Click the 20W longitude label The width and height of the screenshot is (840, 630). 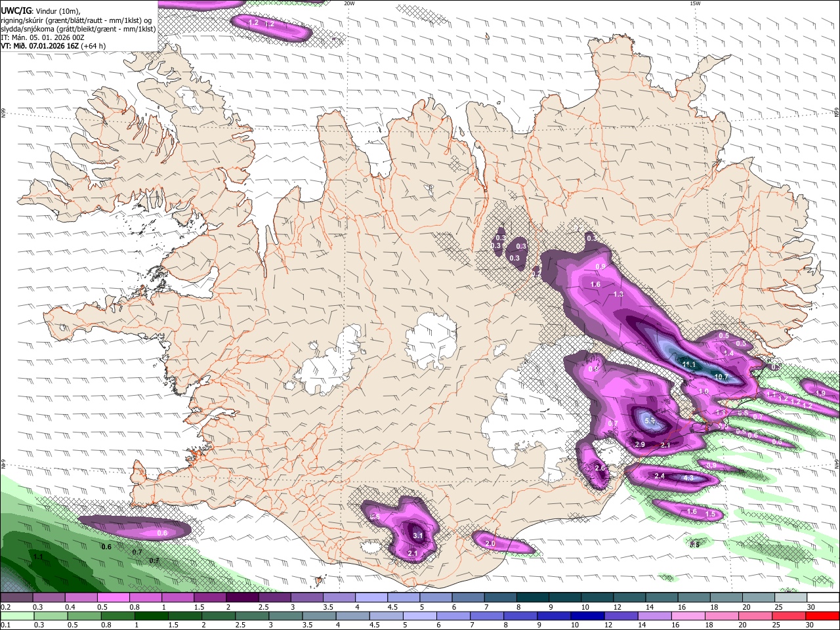pos(349,3)
